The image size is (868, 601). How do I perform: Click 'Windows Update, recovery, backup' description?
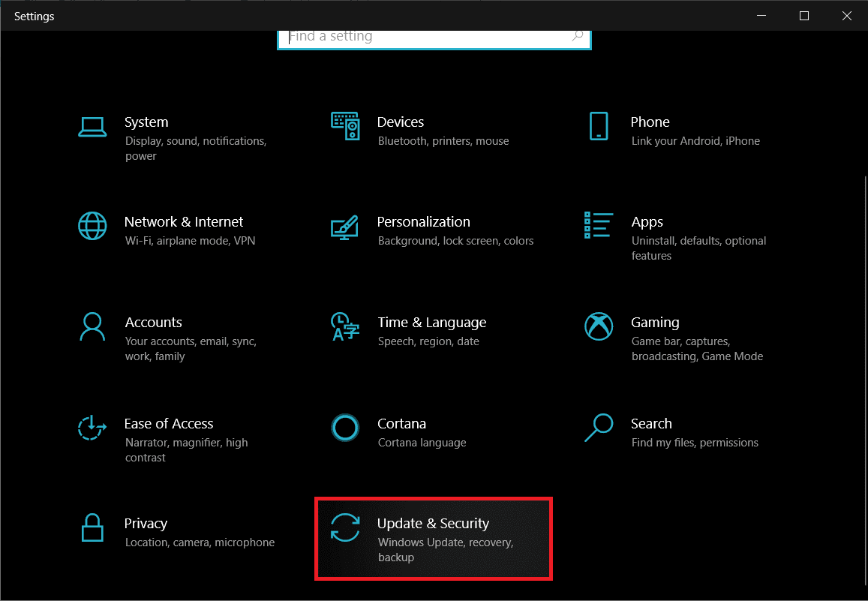pos(446,549)
